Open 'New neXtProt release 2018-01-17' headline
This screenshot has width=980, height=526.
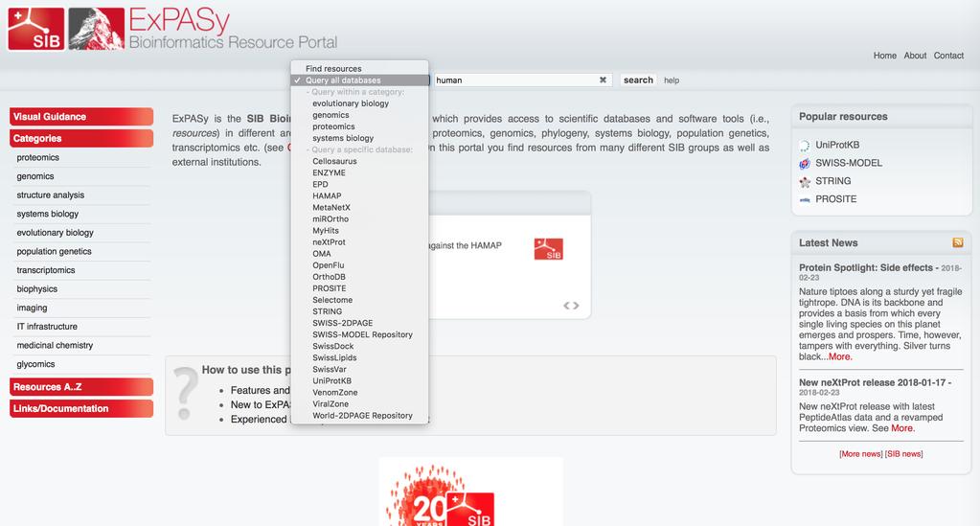click(x=875, y=382)
